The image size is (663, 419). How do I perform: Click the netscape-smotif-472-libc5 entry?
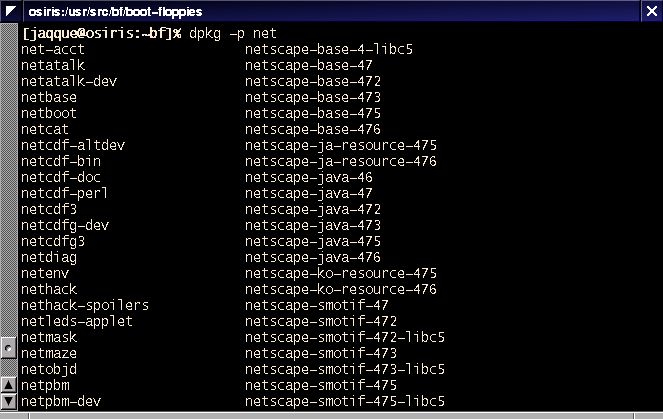point(345,337)
